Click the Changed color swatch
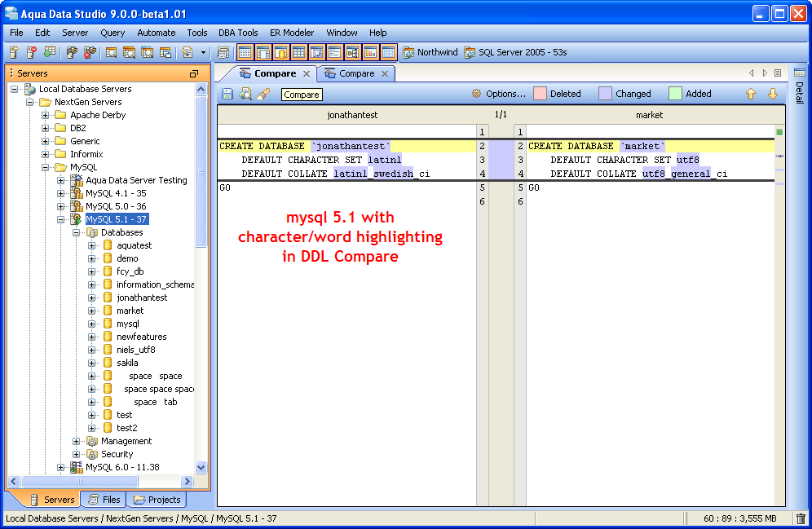Screen dimensions: 812x529 point(605,94)
